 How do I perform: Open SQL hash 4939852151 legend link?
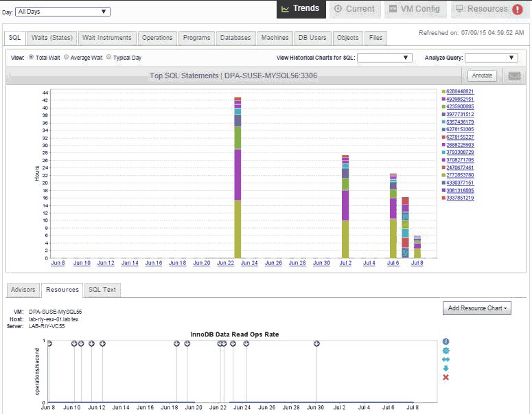point(460,99)
